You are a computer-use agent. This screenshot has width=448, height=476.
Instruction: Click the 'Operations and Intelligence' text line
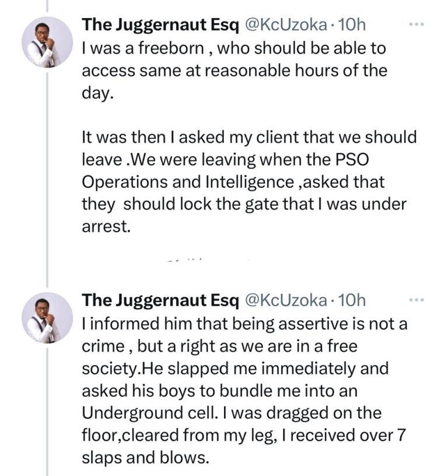point(233,182)
